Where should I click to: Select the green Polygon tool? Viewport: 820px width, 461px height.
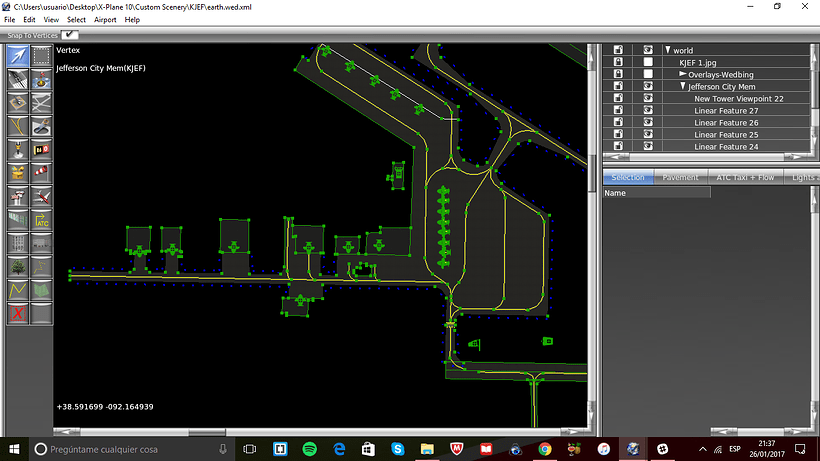point(41,291)
